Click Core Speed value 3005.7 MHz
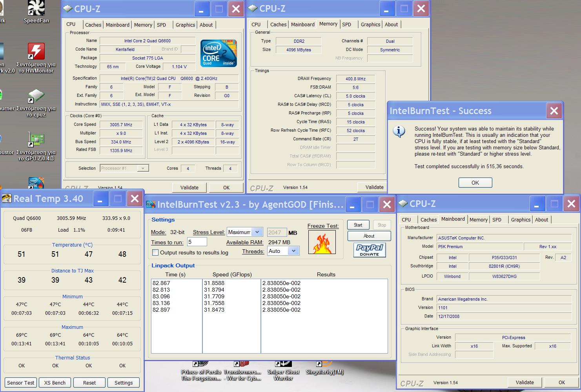Image resolution: width=581 pixels, height=392 pixels. point(121,125)
